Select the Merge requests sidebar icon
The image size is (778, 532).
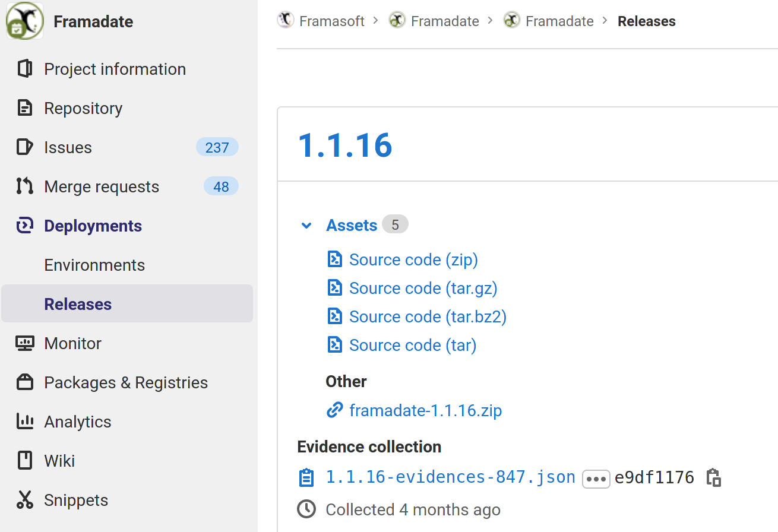point(24,186)
